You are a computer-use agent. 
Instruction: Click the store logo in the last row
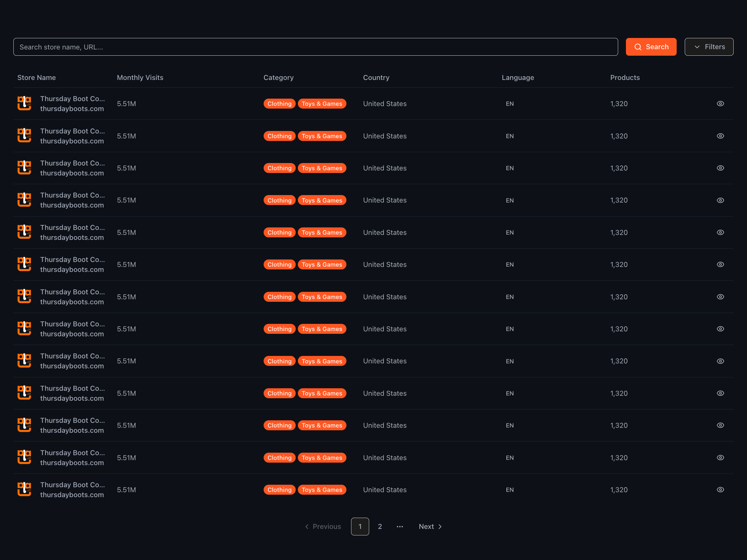tap(24, 489)
